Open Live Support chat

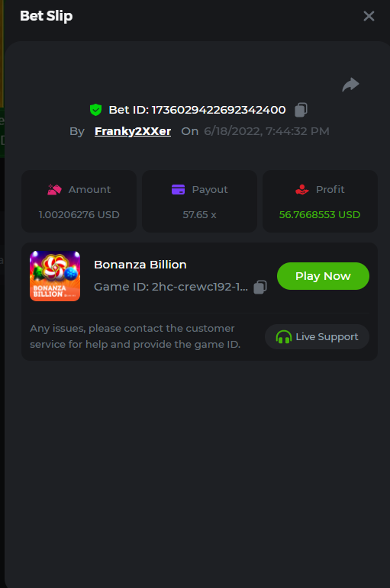click(x=317, y=337)
